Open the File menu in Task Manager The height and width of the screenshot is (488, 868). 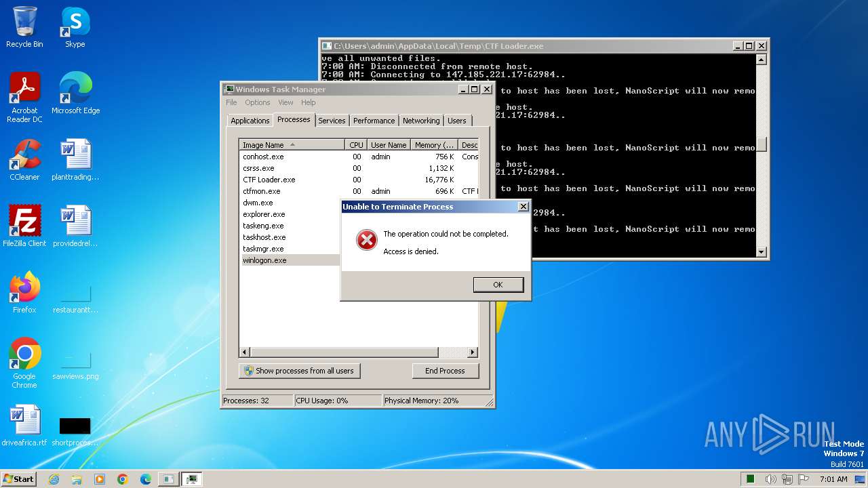pos(231,103)
